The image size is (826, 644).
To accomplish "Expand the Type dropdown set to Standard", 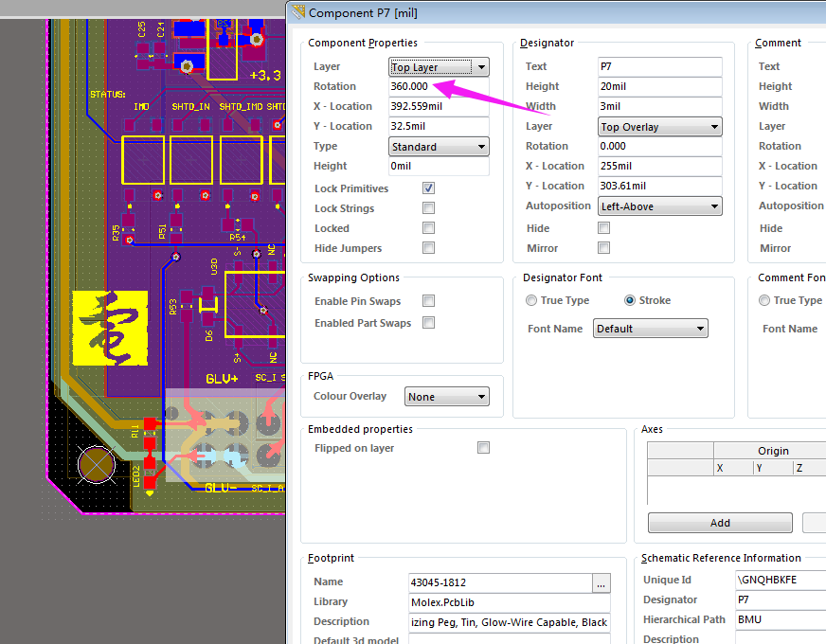I will tap(440, 147).
